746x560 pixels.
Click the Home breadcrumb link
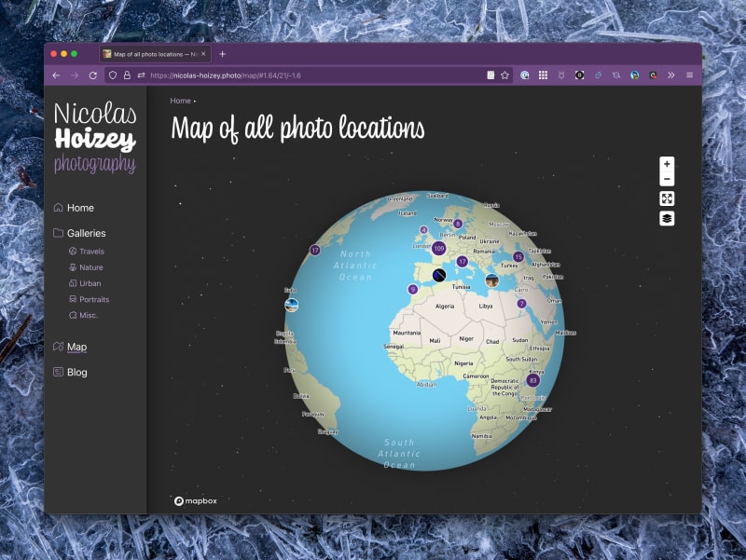click(x=180, y=101)
